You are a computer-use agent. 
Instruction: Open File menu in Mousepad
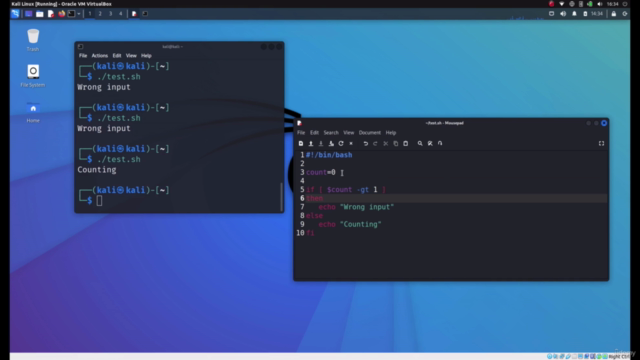click(x=301, y=133)
